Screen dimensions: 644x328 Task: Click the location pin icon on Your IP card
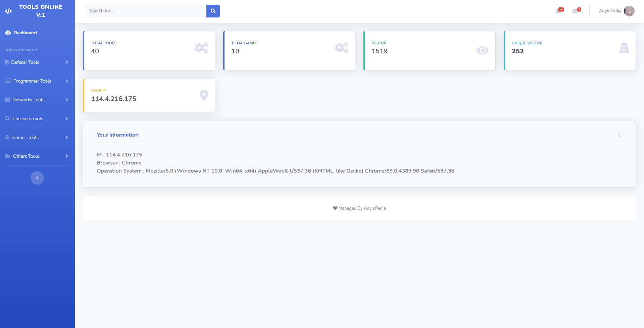click(x=204, y=95)
